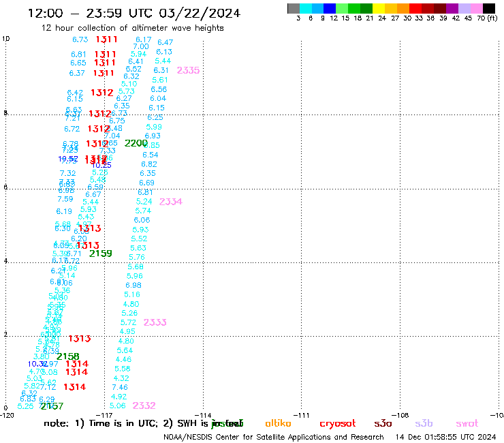504x443 pixels.
Task: Click the longitude axis label '-108'
Action: point(400,415)
